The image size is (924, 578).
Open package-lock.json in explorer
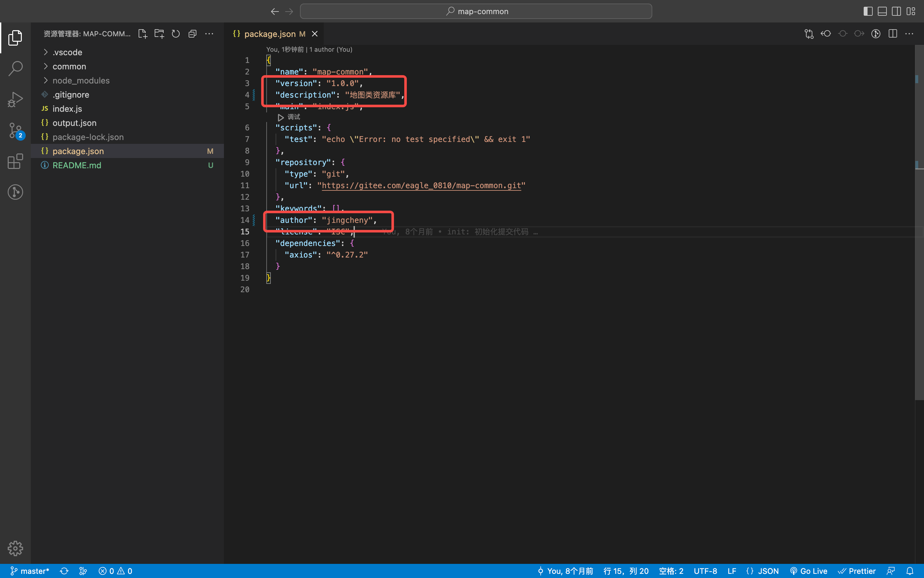[127, 137]
